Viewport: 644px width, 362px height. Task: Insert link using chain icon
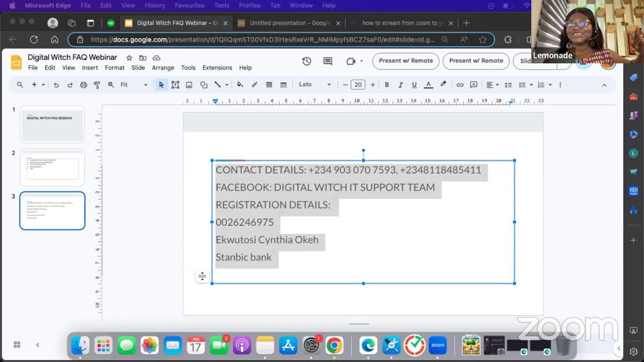click(x=460, y=85)
